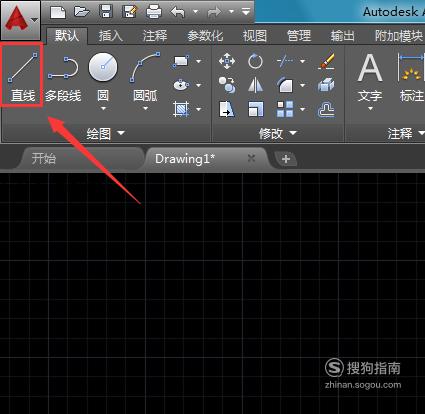The height and width of the screenshot is (414, 425).
Task: Open the Array tool dropdown arrow
Action: pos(303,109)
